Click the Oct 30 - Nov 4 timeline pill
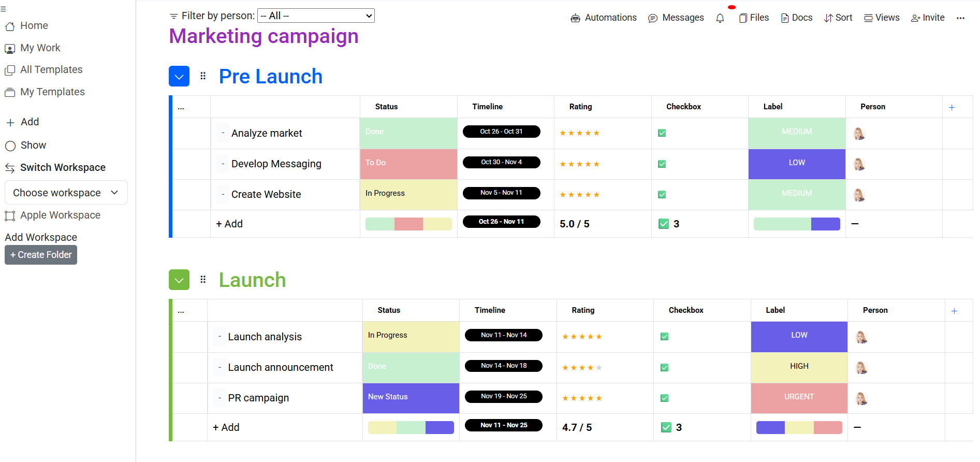The height and width of the screenshot is (462, 980). click(501, 162)
